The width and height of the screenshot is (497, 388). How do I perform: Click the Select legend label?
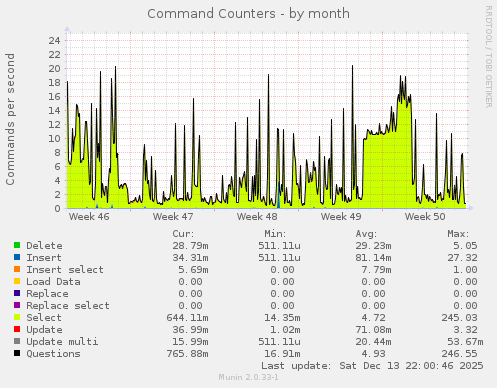point(44,318)
